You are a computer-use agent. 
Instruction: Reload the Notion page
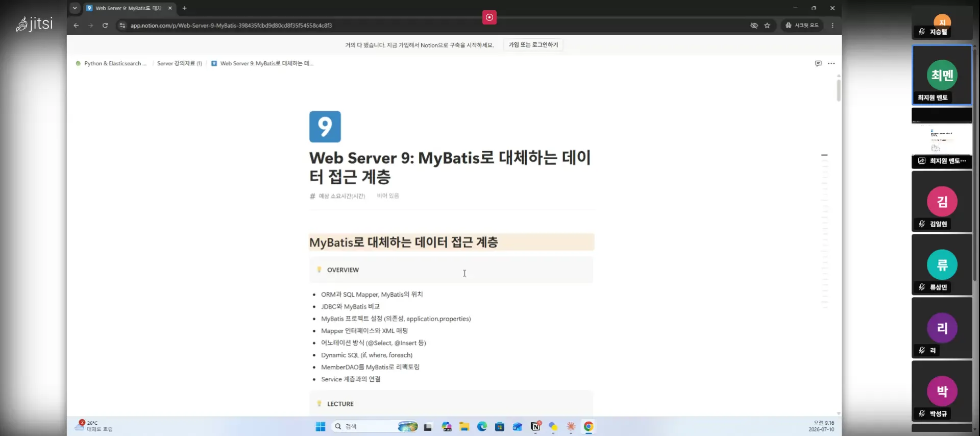105,25
